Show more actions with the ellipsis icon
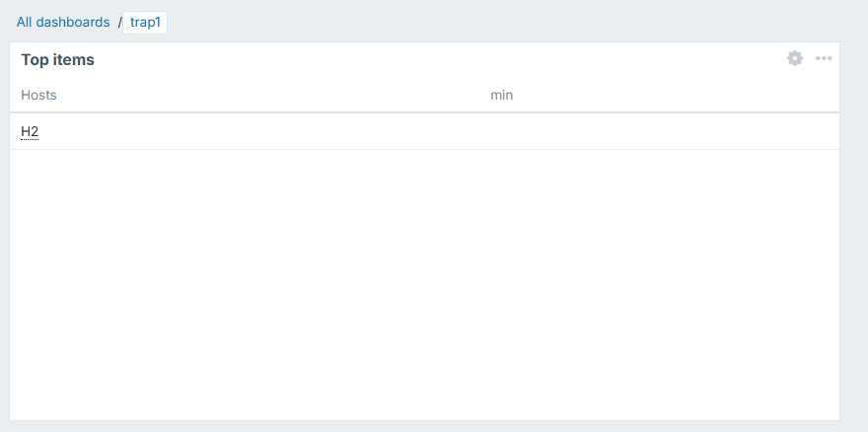 (824, 58)
